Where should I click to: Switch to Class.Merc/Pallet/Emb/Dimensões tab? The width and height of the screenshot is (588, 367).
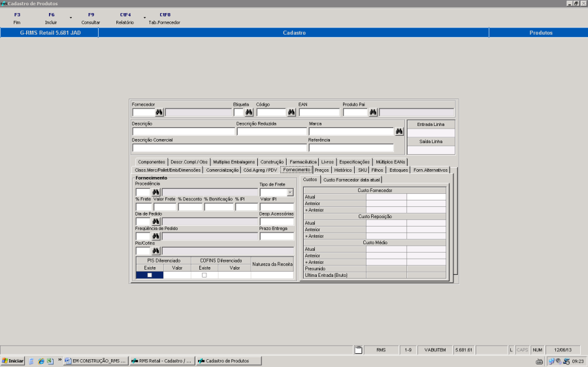[x=168, y=170]
